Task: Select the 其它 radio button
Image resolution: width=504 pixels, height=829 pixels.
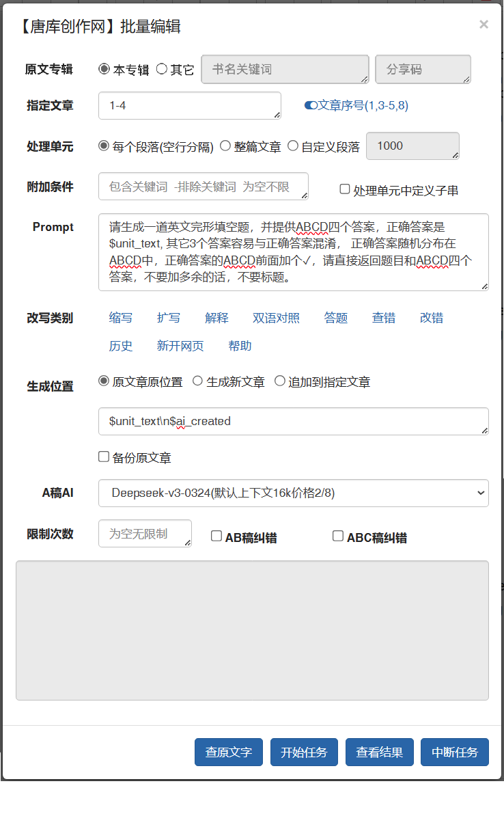Action: (162, 69)
